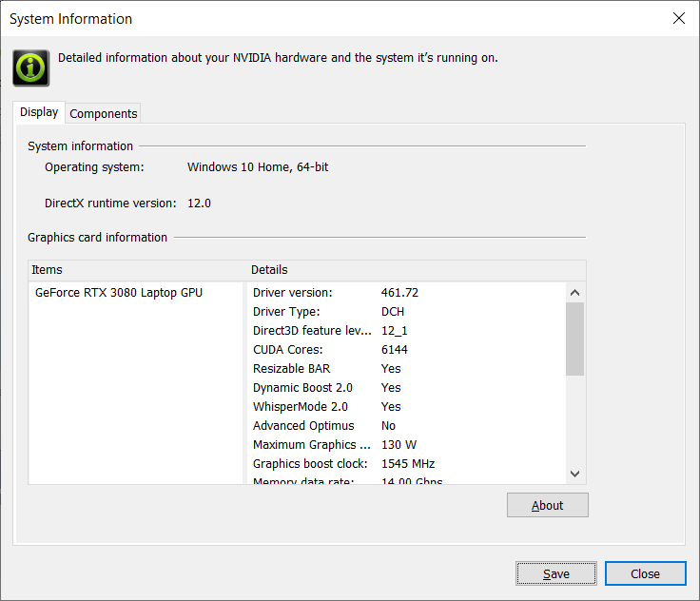Click the Advanced Optimus label
This screenshot has width=700, height=601.
coord(303,426)
